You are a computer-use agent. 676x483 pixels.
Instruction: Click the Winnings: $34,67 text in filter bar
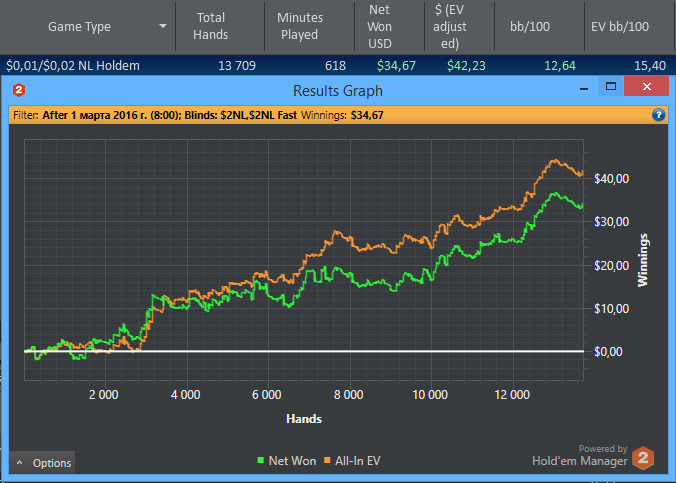tap(342, 115)
